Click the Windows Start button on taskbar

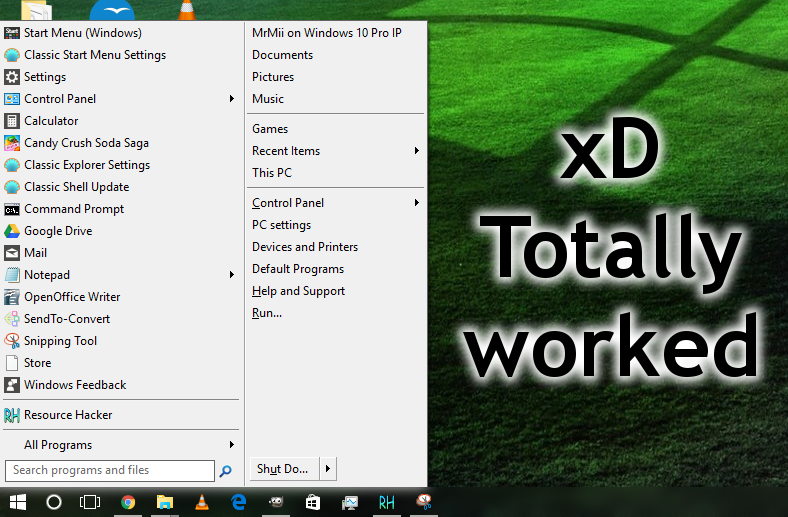click(x=18, y=502)
